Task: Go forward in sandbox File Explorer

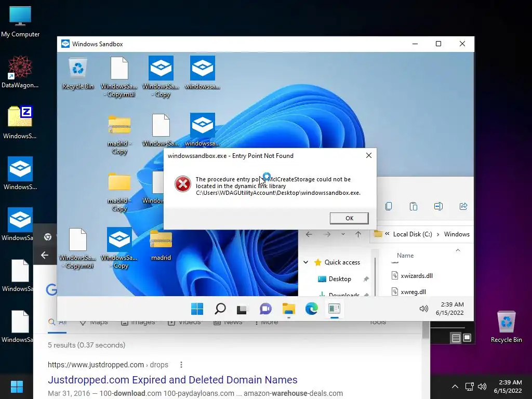Action: coord(327,234)
